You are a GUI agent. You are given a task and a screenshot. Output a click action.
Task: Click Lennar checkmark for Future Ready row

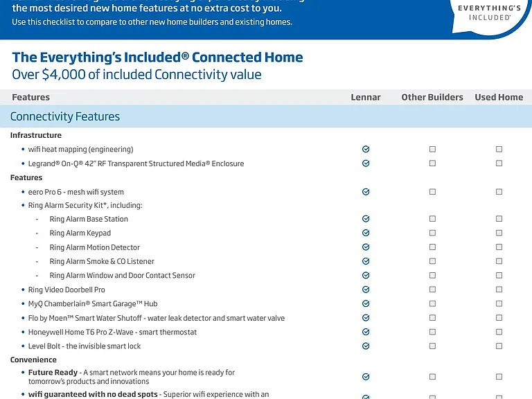(x=366, y=377)
